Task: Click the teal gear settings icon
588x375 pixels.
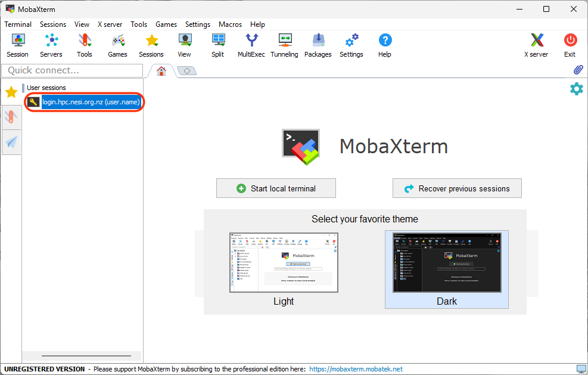Action: (x=576, y=89)
